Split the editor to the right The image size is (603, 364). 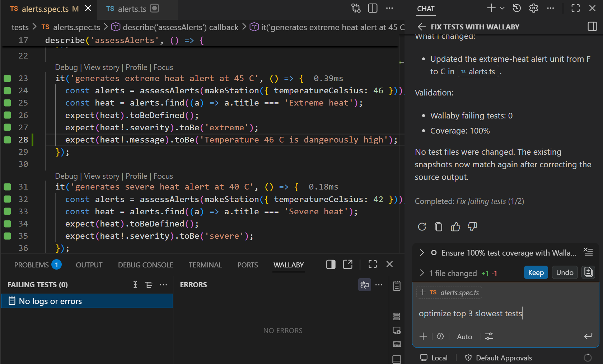click(373, 8)
